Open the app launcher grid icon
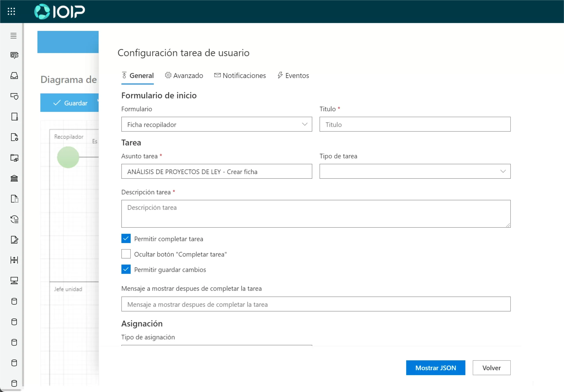The height and width of the screenshot is (392, 564). (11, 11)
